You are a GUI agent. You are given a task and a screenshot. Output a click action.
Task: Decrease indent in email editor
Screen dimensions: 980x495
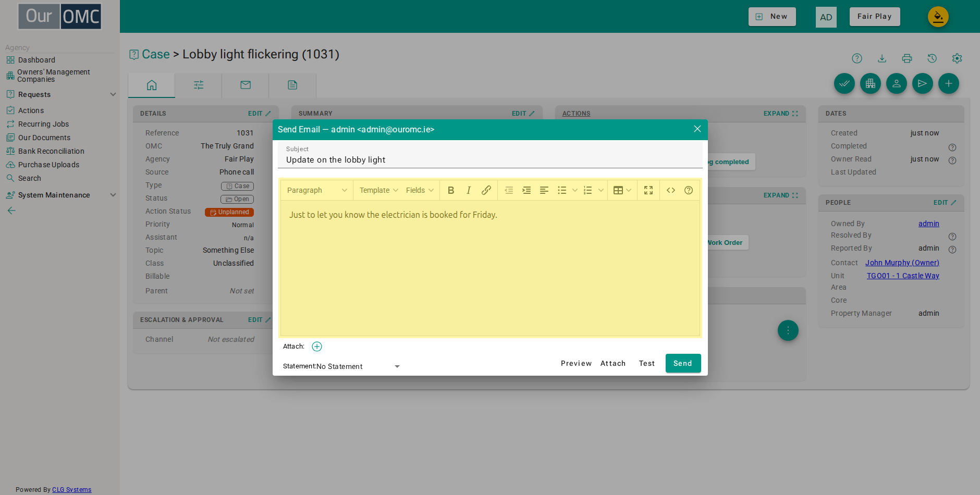(509, 190)
